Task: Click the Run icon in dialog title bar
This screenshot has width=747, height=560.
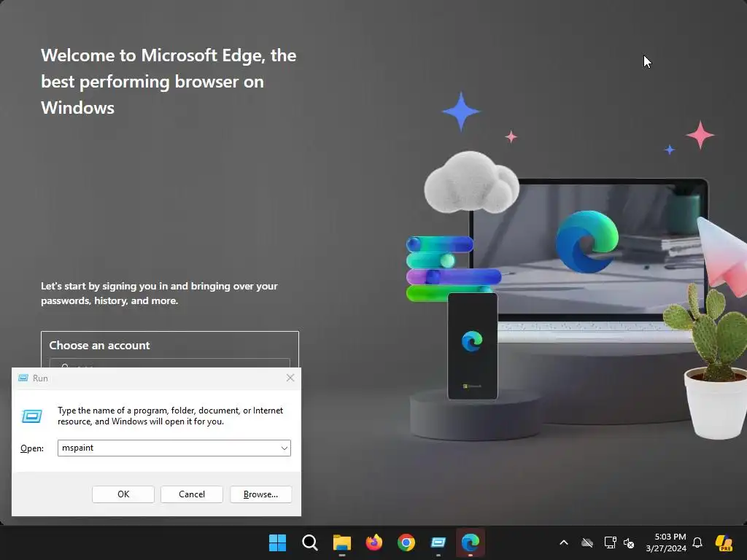Action: click(x=23, y=378)
